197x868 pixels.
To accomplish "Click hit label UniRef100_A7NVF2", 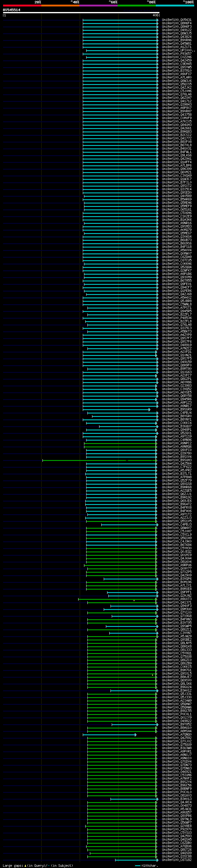I will pyautogui.click(x=176, y=779).
